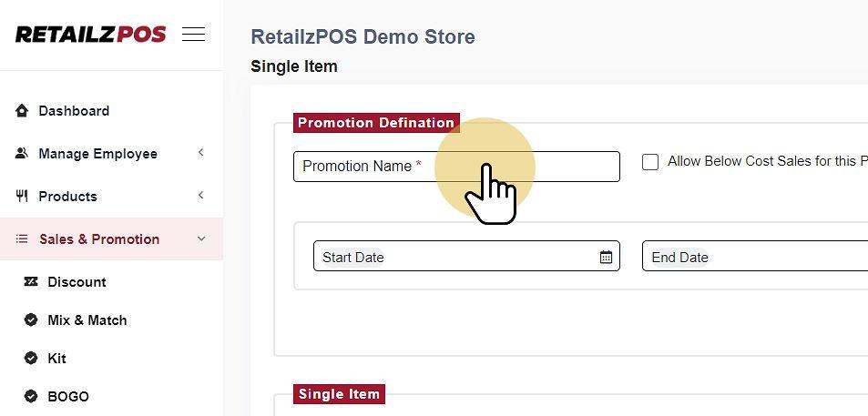
Task: Click the Products utensils icon
Action: (x=22, y=197)
